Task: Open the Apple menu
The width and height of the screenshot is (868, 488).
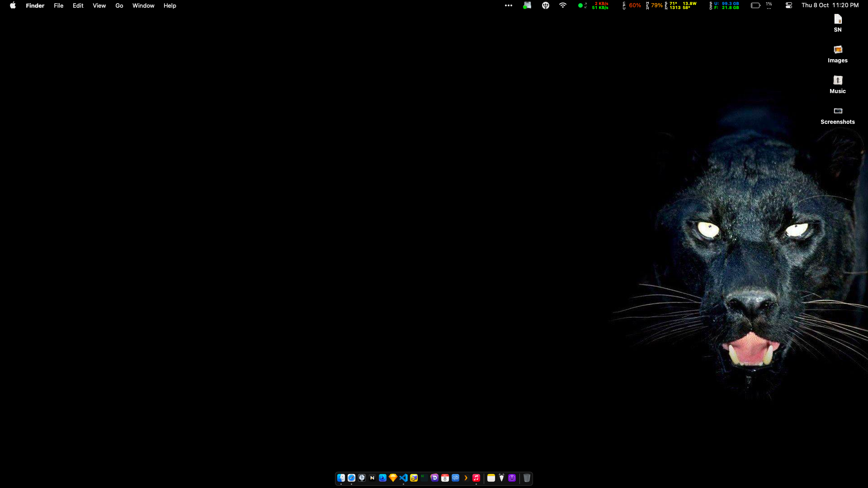Action: pyautogui.click(x=13, y=5)
